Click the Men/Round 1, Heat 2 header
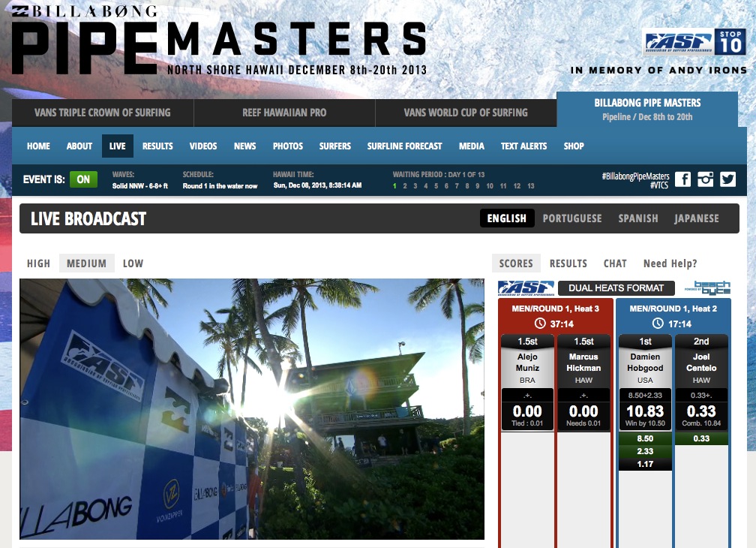This screenshot has height=548, width=756. click(673, 309)
